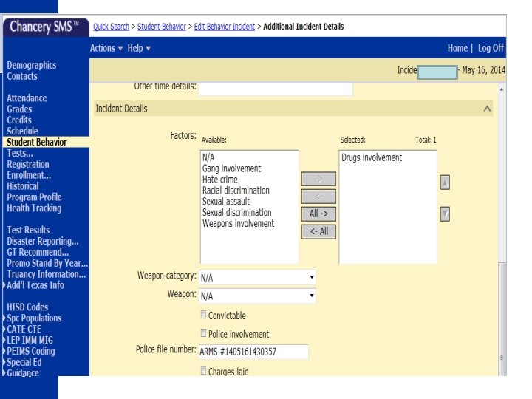The width and height of the screenshot is (532, 399).
Task: Expand LEP IMM MIG in sidebar
Action: click(30, 340)
